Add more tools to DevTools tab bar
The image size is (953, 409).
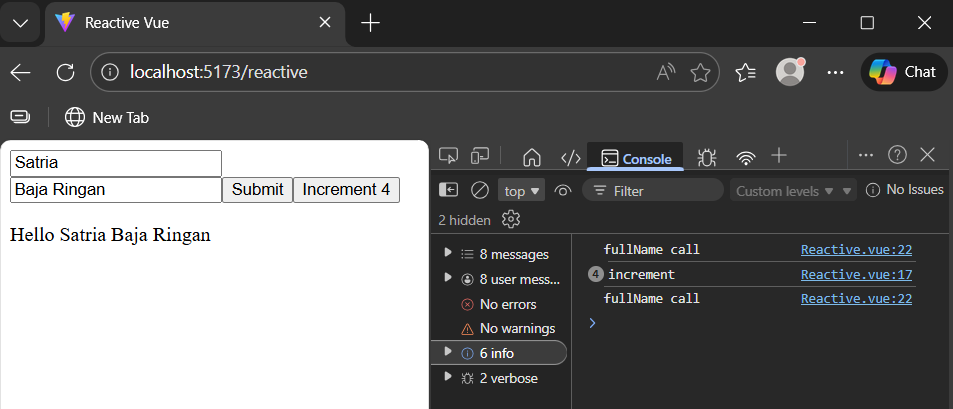[779, 156]
